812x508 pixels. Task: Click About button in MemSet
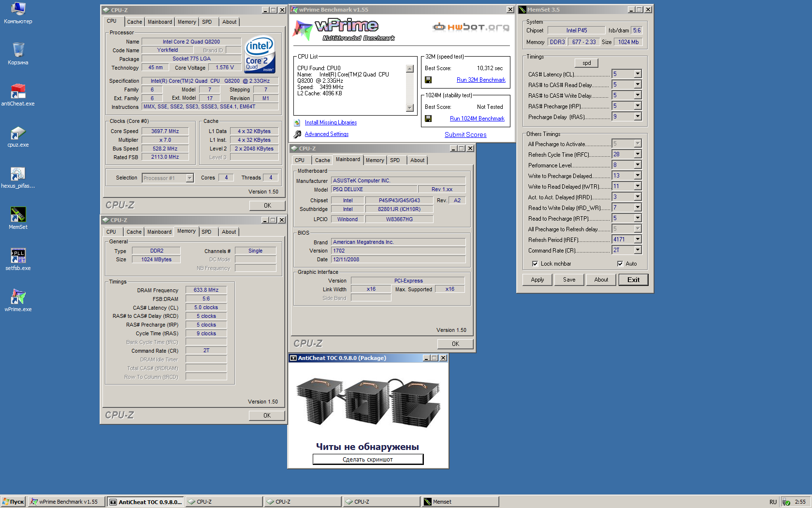point(601,280)
